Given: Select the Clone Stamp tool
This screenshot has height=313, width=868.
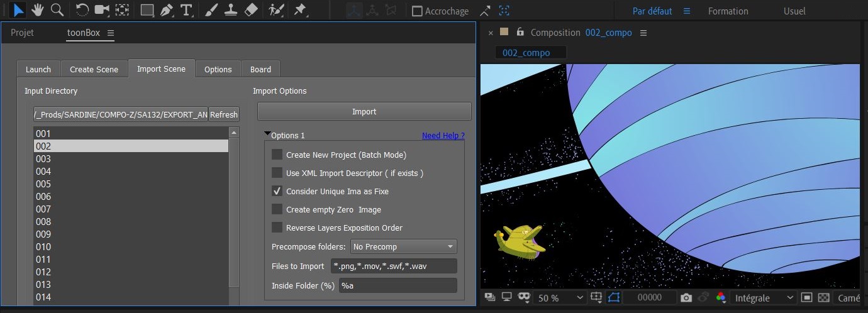Looking at the screenshot, I should 231,10.
